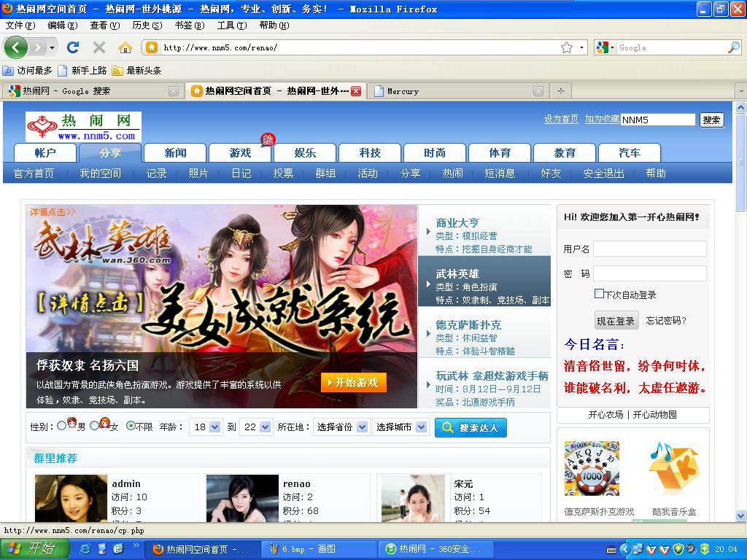Open the address bar URL history dropdown
Screen dimensions: 747x560
[x=581, y=47]
